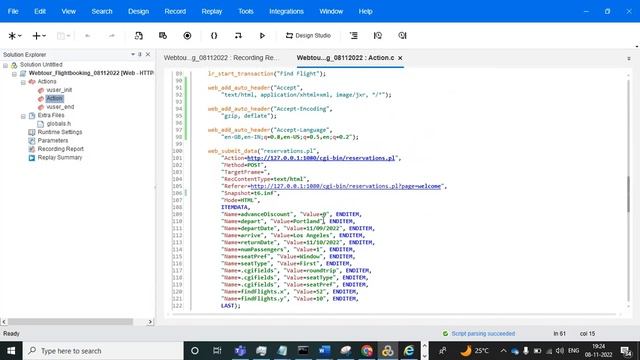The image size is (640, 360).
Task: Open the New Script dropdown arrow
Action: click(x=20, y=36)
